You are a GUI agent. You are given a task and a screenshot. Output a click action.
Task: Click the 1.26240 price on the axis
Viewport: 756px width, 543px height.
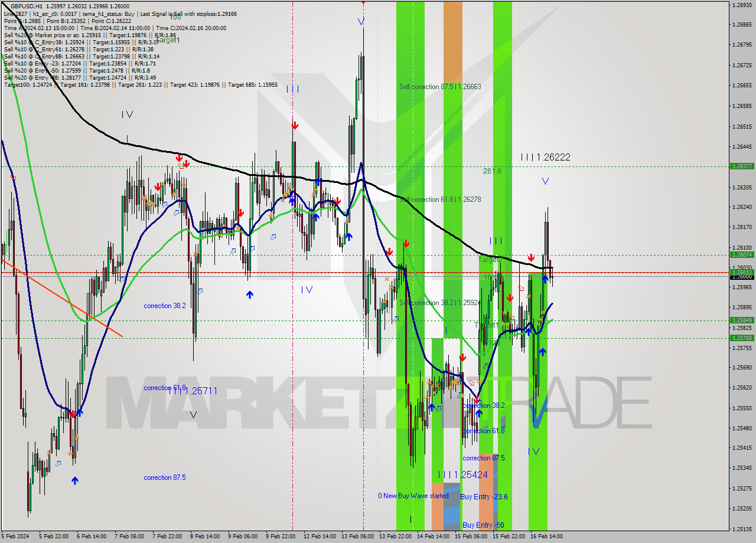[x=742, y=207]
